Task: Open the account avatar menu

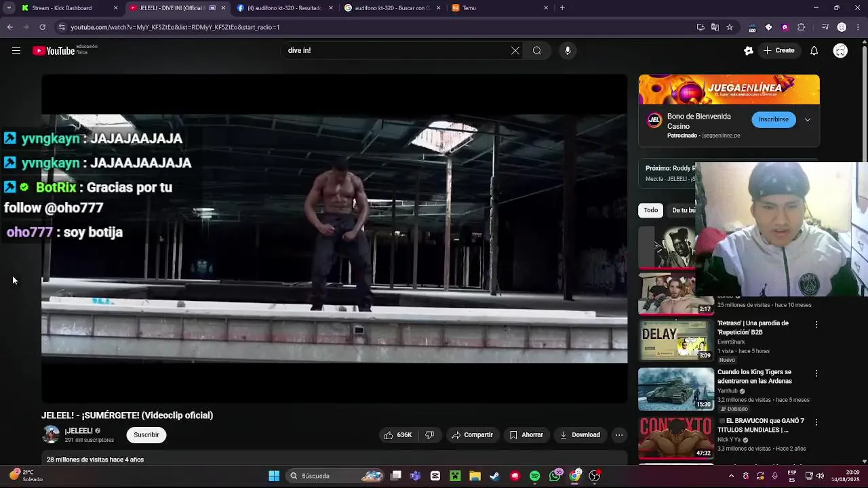Action: [x=840, y=50]
